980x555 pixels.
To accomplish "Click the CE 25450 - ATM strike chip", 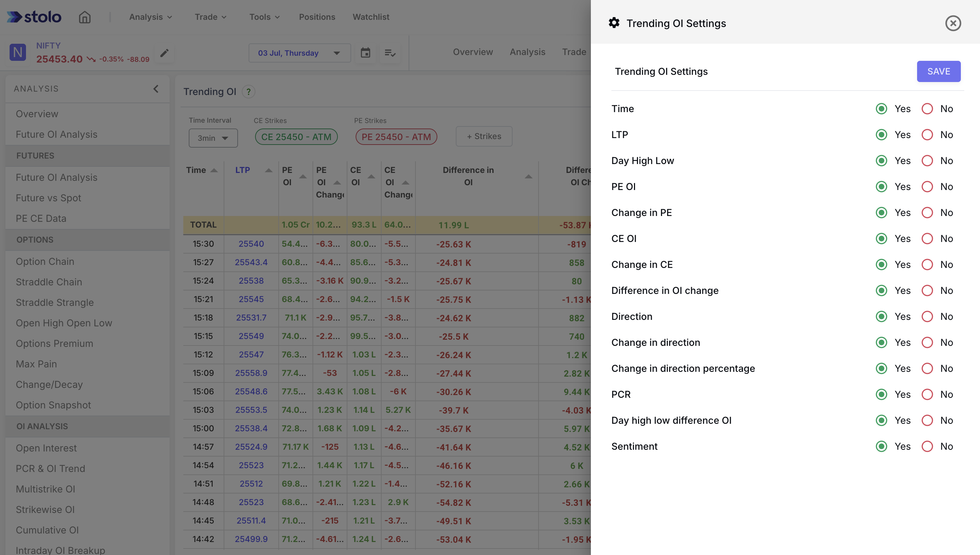I will [296, 137].
